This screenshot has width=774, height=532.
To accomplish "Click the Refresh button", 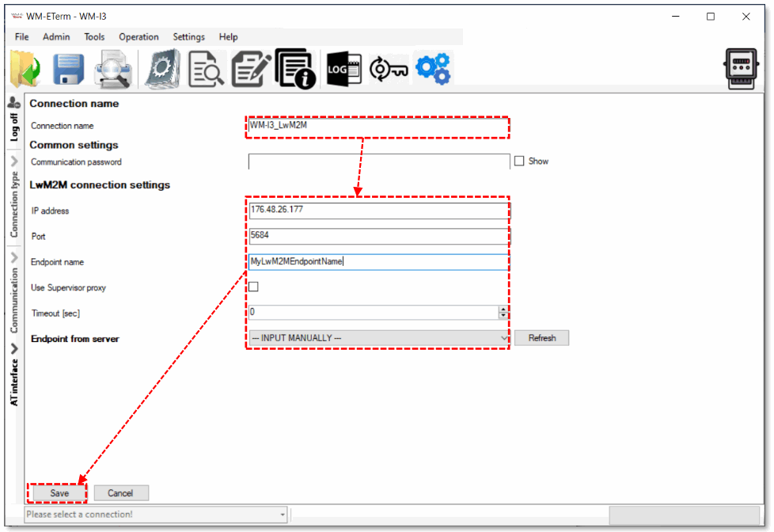I will click(x=541, y=338).
